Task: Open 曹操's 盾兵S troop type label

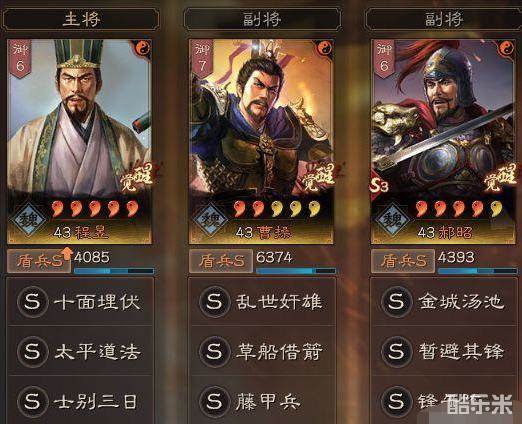Action: point(221,261)
